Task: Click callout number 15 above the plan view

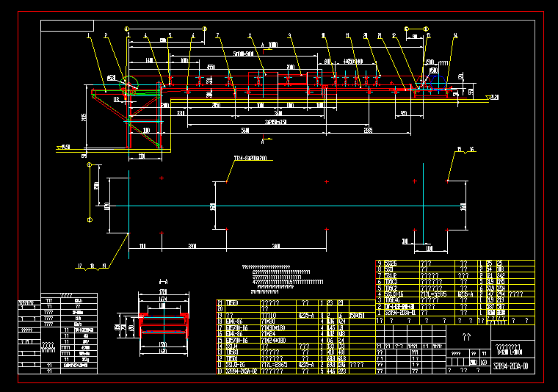Action: [459, 149]
